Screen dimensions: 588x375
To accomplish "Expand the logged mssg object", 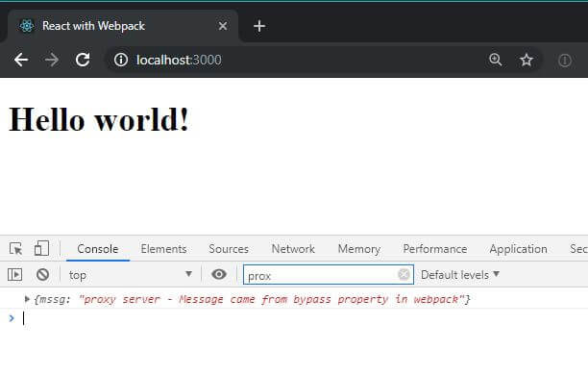I will [27, 299].
